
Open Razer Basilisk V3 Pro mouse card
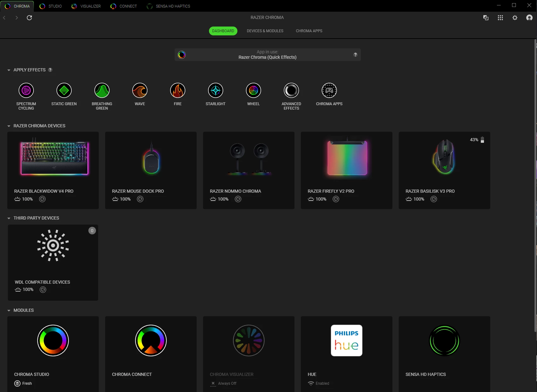click(x=445, y=171)
